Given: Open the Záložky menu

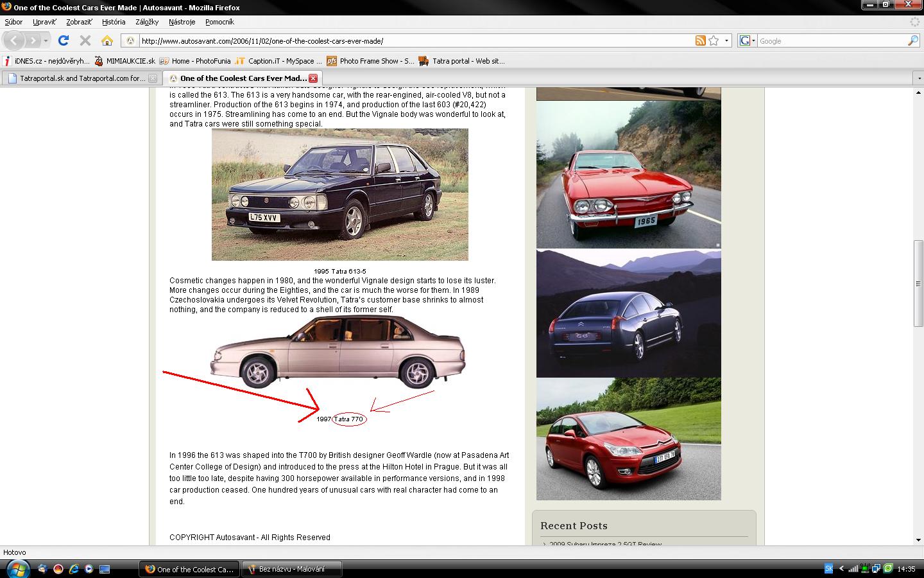Looking at the screenshot, I should [147, 22].
